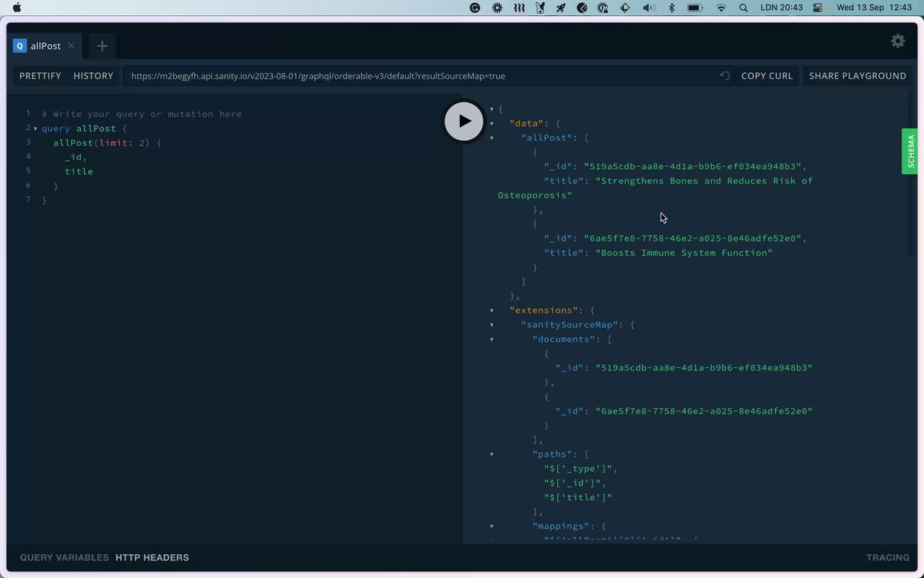The height and width of the screenshot is (578, 924).
Task: Open the HISTORY panel
Action: pos(93,76)
